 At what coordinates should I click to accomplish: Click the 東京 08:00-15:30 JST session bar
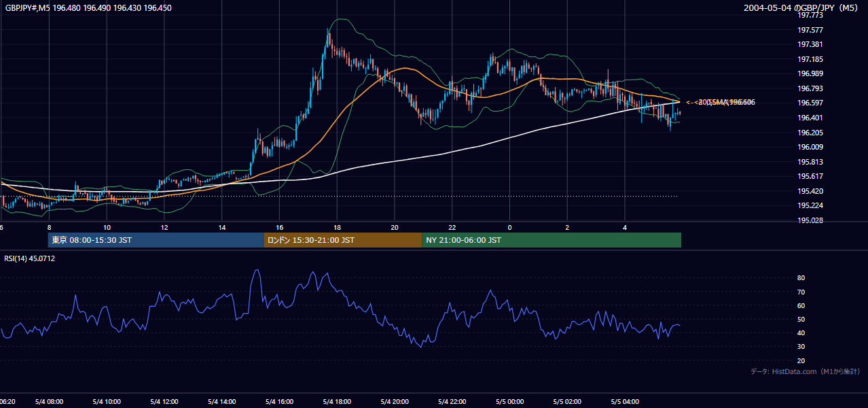[156, 240]
